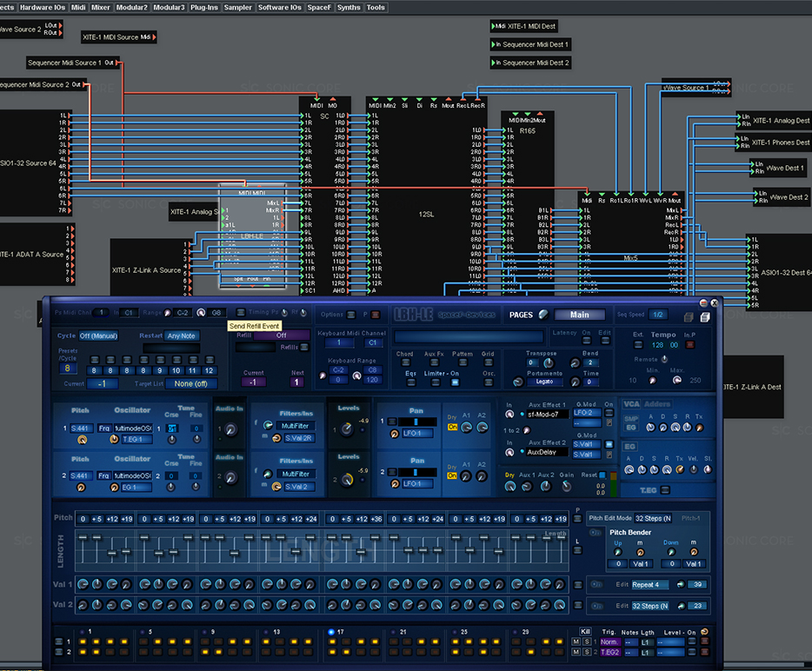Toggle the Grid switch

[489, 362]
